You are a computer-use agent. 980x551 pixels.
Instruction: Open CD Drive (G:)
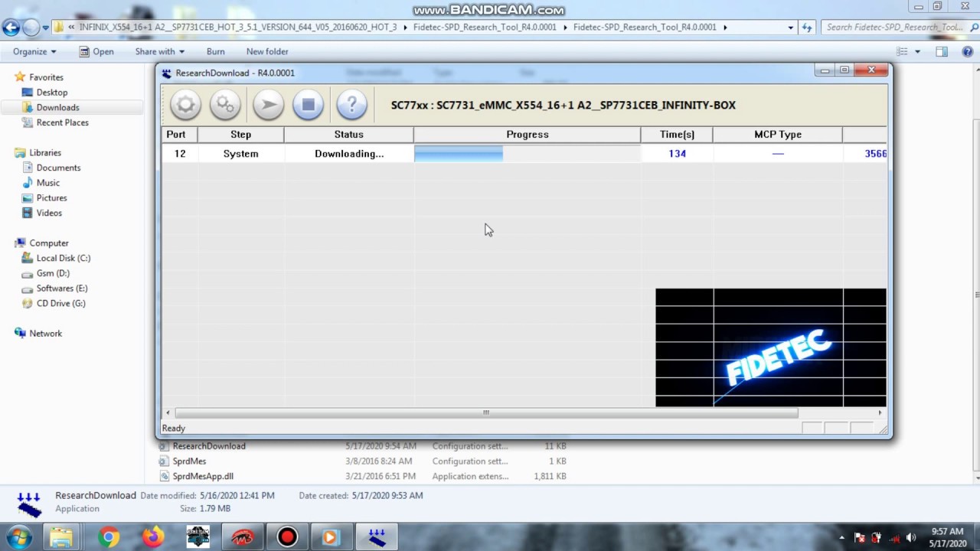click(60, 303)
